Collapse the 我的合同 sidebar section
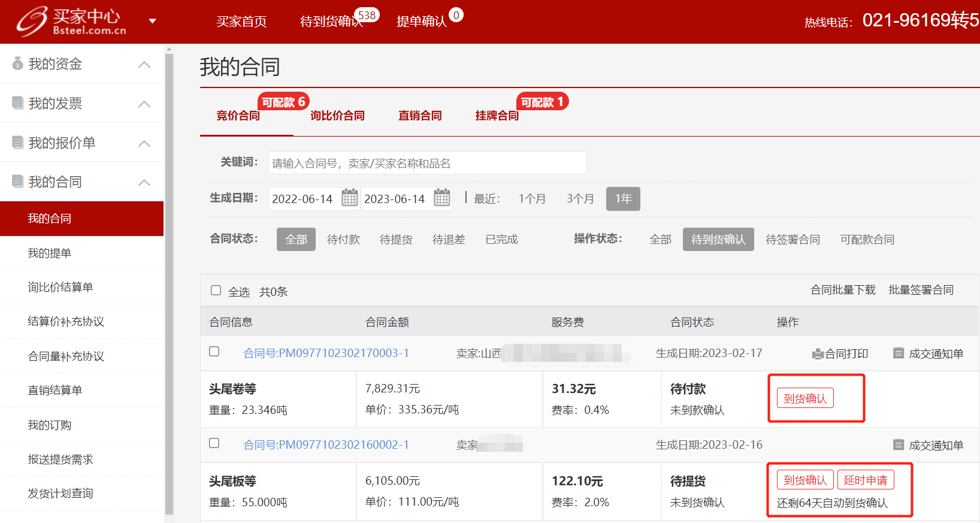Screen dimensions: 980x523 (144, 182)
